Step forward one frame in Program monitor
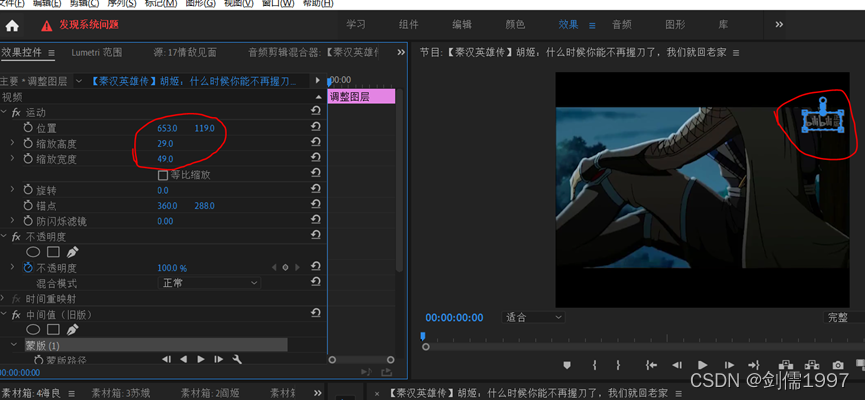 [729, 365]
